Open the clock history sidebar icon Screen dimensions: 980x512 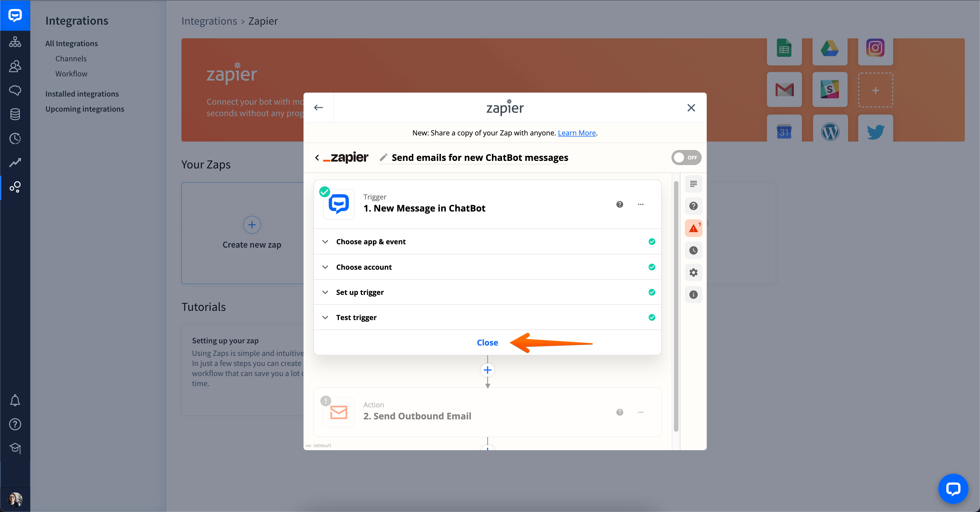15,138
